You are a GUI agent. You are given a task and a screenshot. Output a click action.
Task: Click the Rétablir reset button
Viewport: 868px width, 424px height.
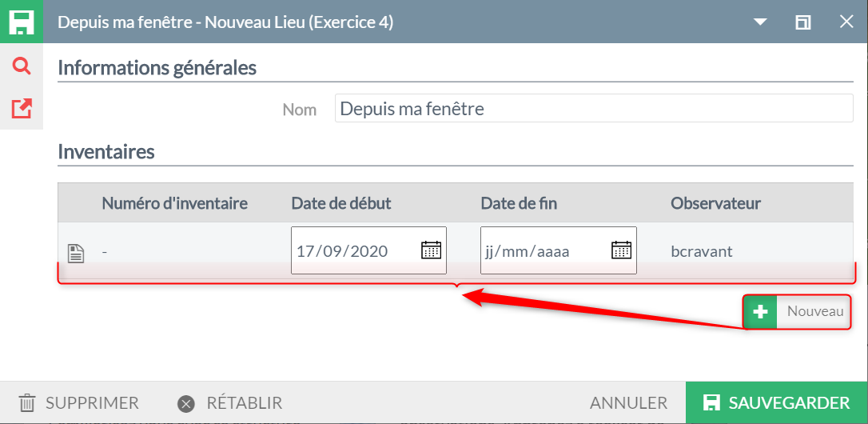tap(229, 403)
